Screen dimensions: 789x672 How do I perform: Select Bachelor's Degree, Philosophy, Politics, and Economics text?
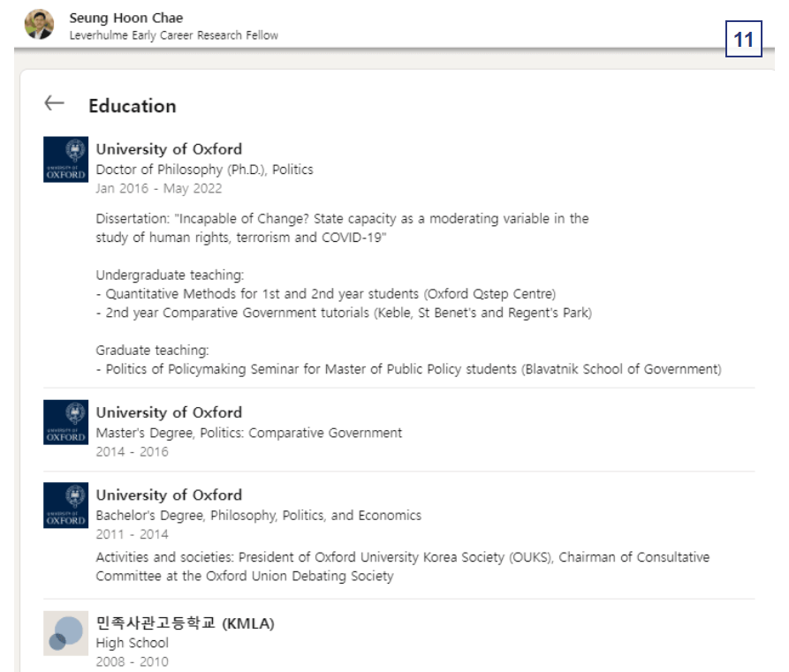click(259, 516)
